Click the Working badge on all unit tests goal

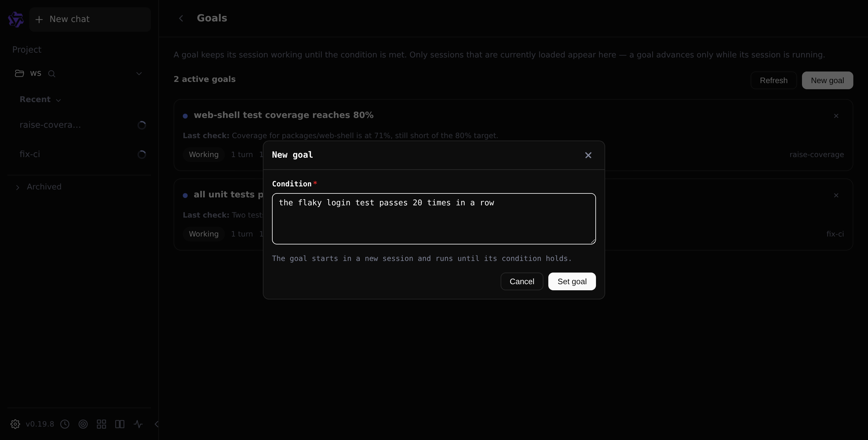[204, 234]
